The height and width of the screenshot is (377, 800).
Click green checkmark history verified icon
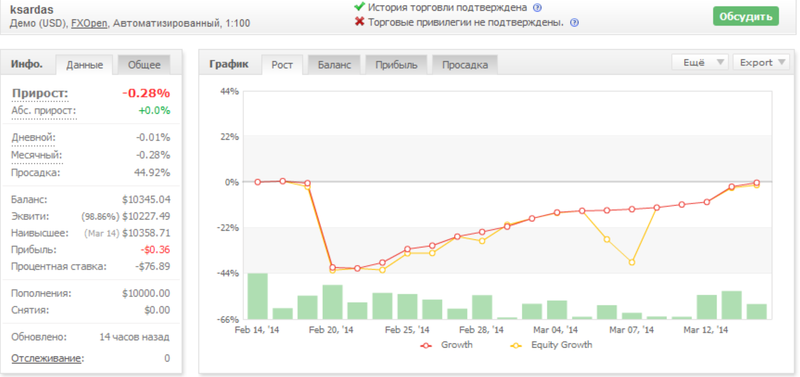[x=359, y=7]
